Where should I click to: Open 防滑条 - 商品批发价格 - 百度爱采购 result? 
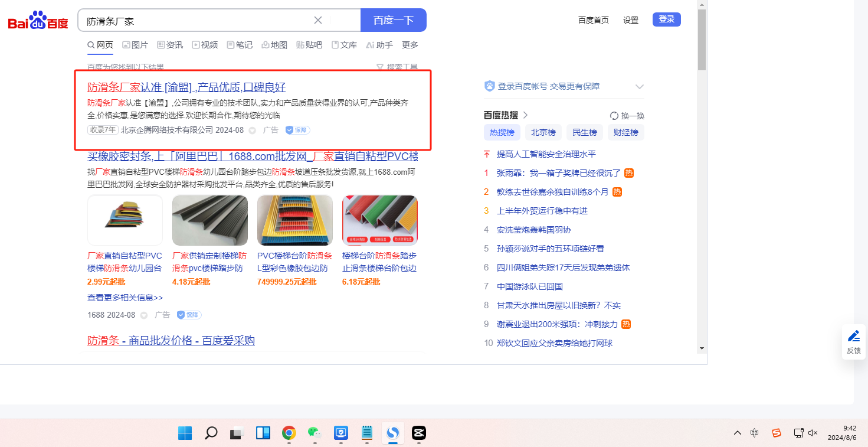coord(171,341)
